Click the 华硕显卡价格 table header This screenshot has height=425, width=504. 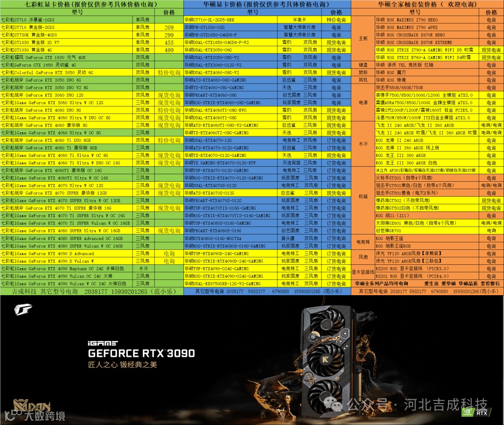point(267,4)
